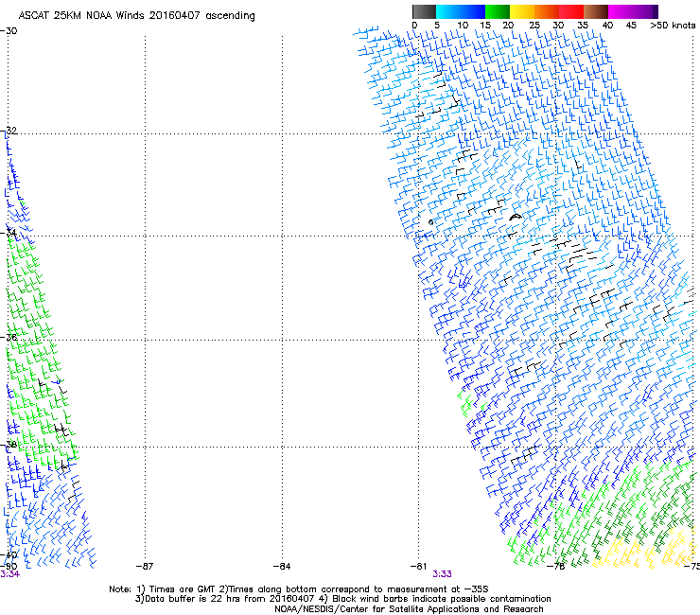This screenshot has width=700, height=615.
Task: Click the yellow 20-25 knots legend swatch
Action: click(522, 11)
